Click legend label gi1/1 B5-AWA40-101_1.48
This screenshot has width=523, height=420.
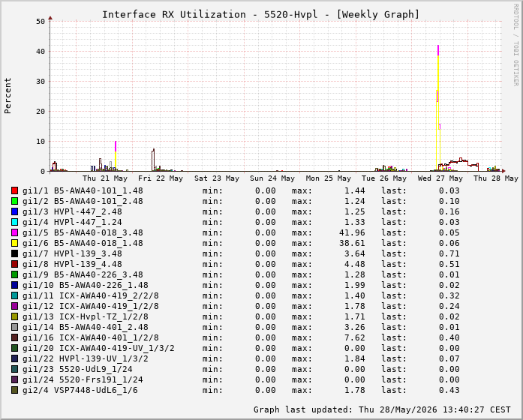coord(83,190)
